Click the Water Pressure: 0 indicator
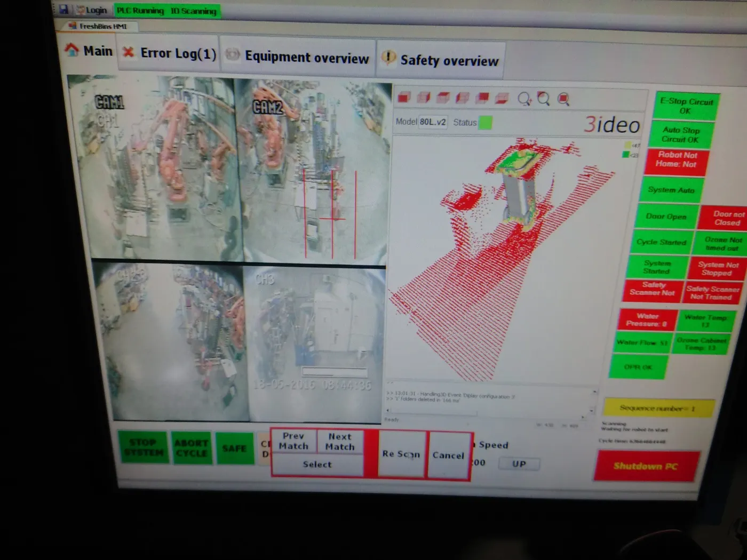The height and width of the screenshot is (560, 747). 647,319
